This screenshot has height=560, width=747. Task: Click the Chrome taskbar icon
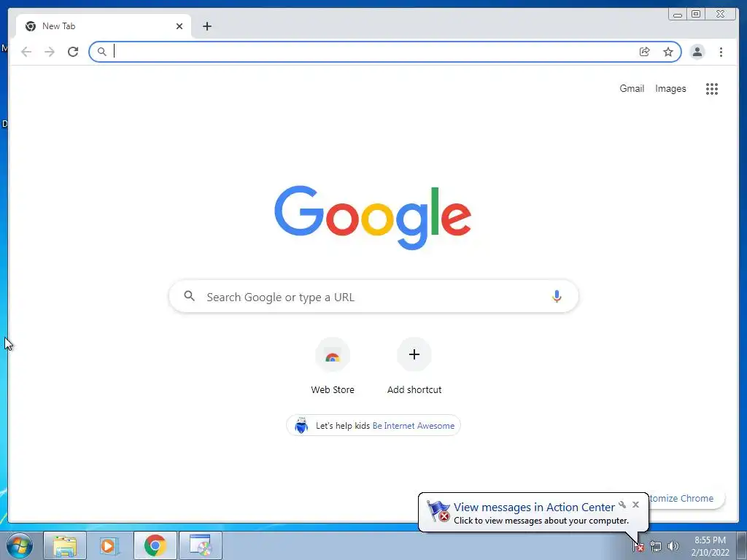click(x=155, y=545)
